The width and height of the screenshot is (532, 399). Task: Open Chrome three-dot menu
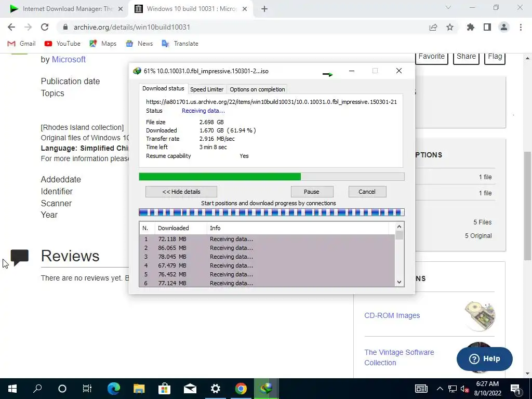coord(521,27)
